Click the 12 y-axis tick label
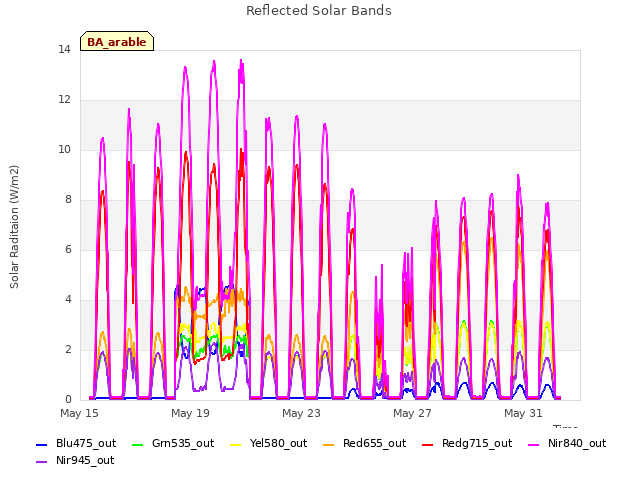Screen dimensions: 640x480 pos(64,100)
